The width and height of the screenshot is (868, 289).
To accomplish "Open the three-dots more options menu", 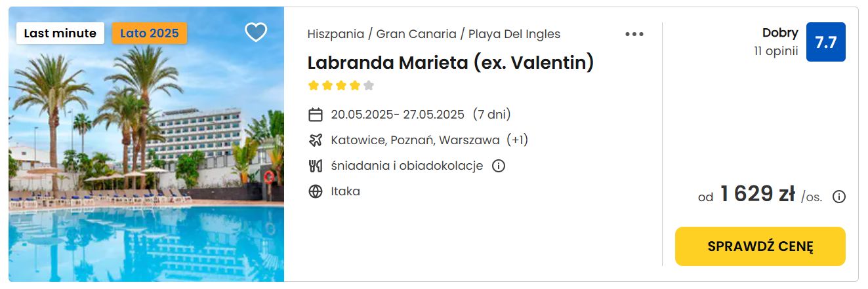I will (x=634, y=34).
